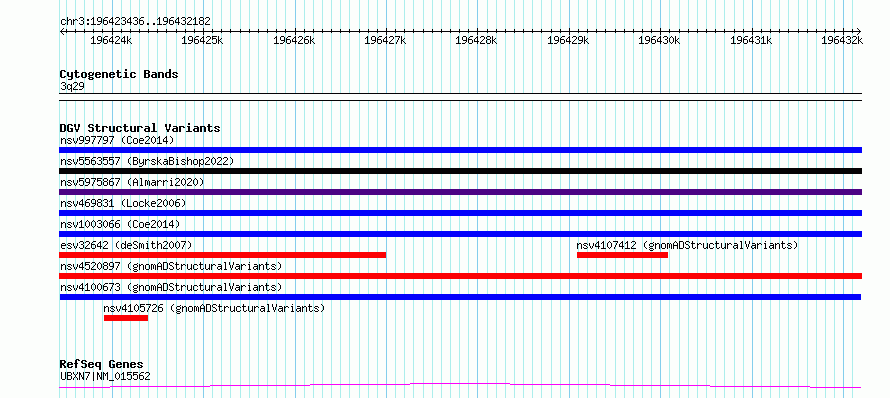The height and width of the screenshot is (398, 890).
Task: Click the 196424k ruler position
Action: coord(112,40)
